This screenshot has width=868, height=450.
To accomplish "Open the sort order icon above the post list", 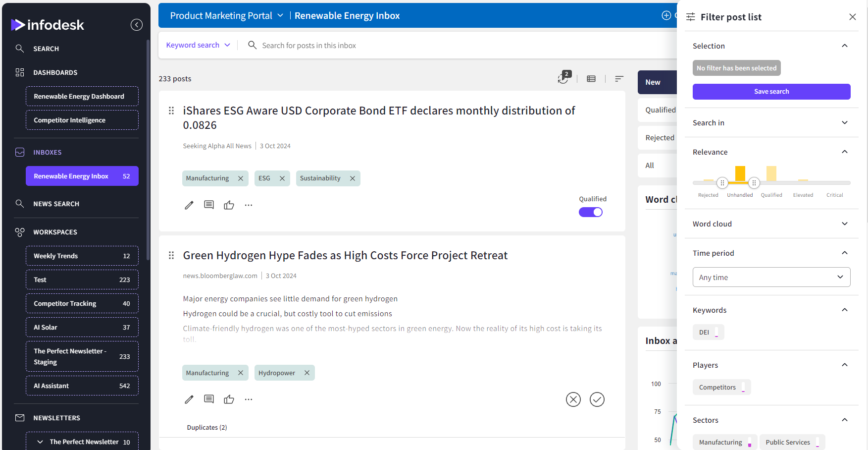I will pyautogui.click(x=619, y=79).
